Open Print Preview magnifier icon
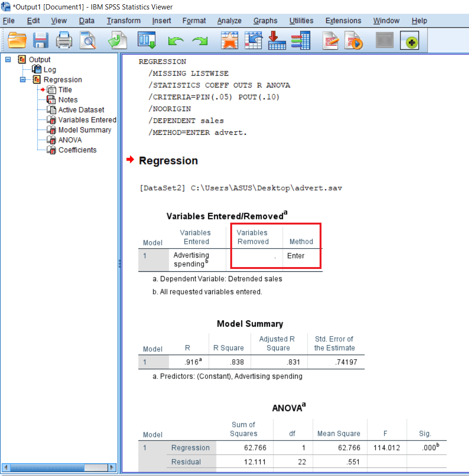Image resolution: width=469 pixels, height=476 pixels. click(x=88, y=40)
